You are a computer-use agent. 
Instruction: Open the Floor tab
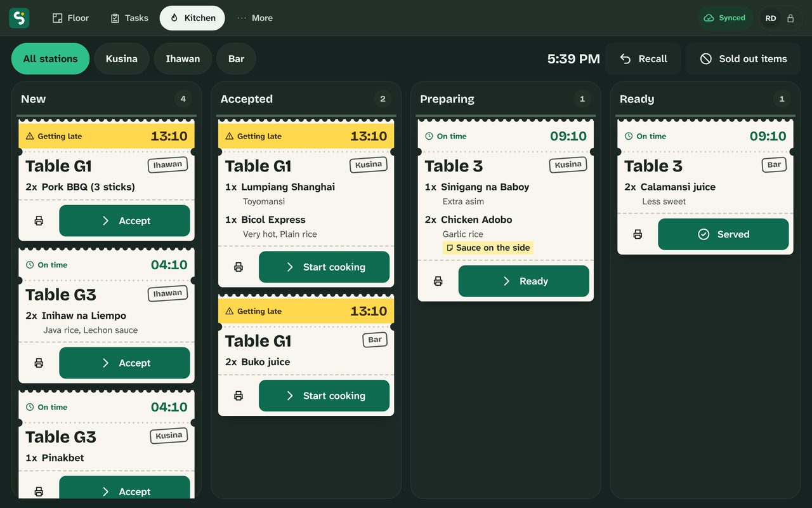point(70,18)
